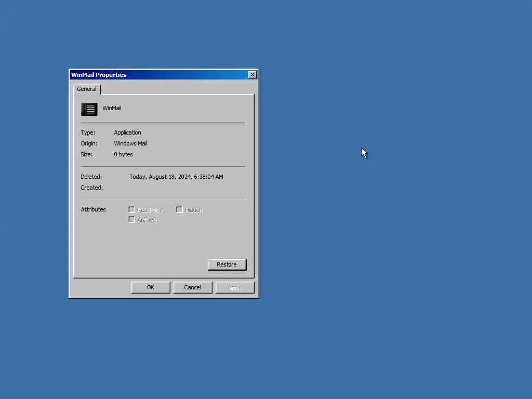Toggle the Archive attribute checkbox
Screen dimensions: 532x399
click(x=131, y=220)
